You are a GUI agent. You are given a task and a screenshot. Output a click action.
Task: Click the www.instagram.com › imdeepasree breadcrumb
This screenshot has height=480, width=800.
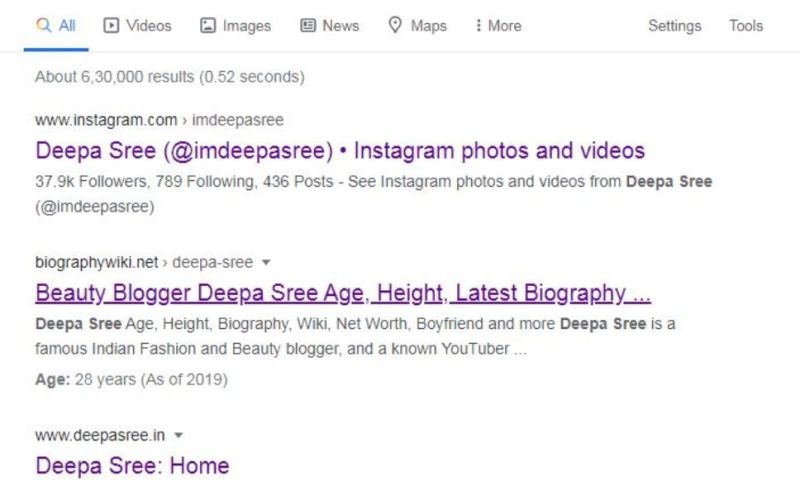click(x=159, y=120)
